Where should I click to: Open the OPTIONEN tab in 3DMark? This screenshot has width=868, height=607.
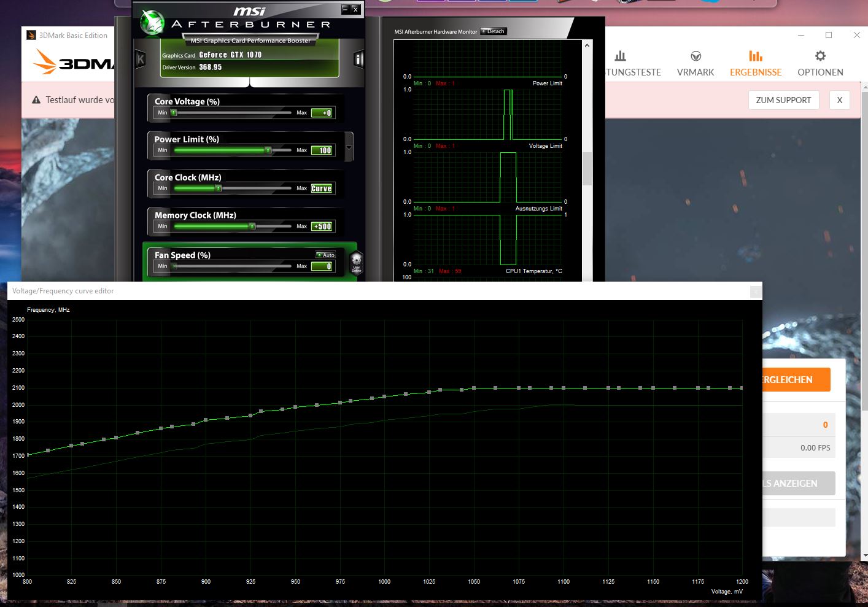(x=820, y=64)
